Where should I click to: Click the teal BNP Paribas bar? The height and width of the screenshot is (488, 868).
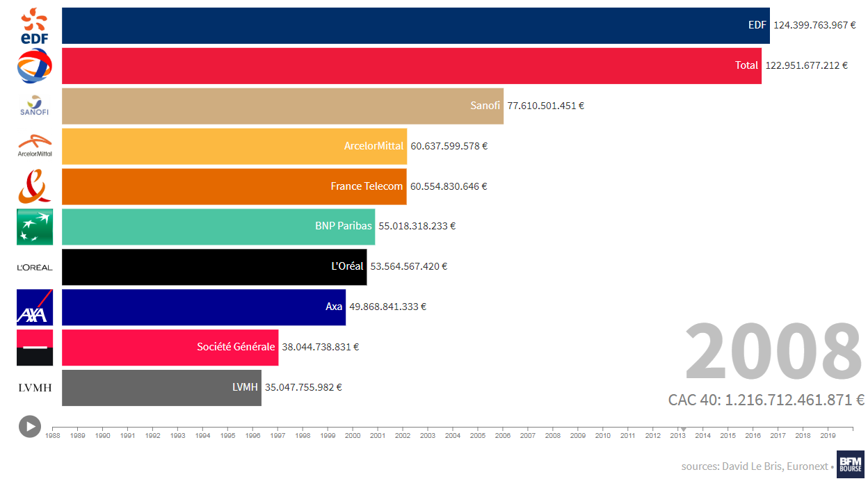click(218, 227)
